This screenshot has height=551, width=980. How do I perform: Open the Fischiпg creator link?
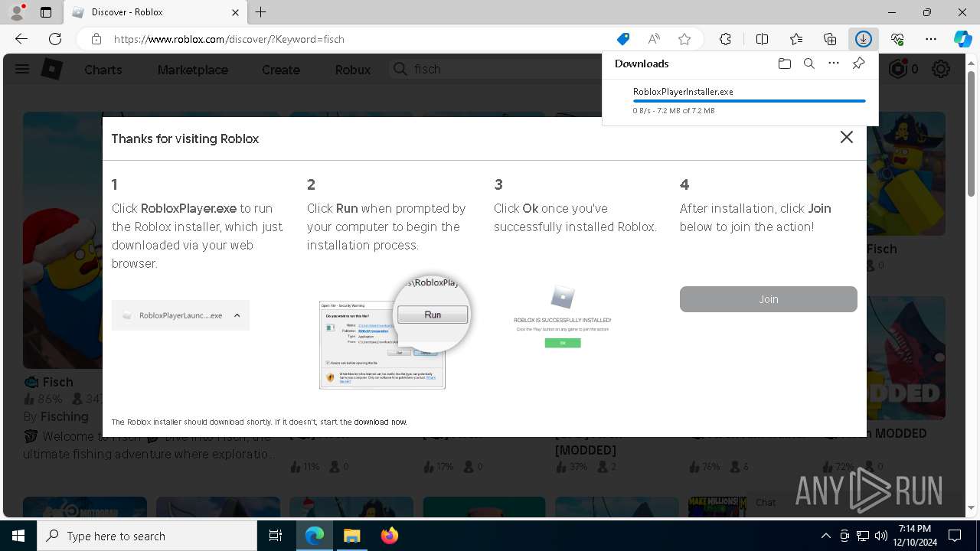pyautogui.click(x=64, y=416)
